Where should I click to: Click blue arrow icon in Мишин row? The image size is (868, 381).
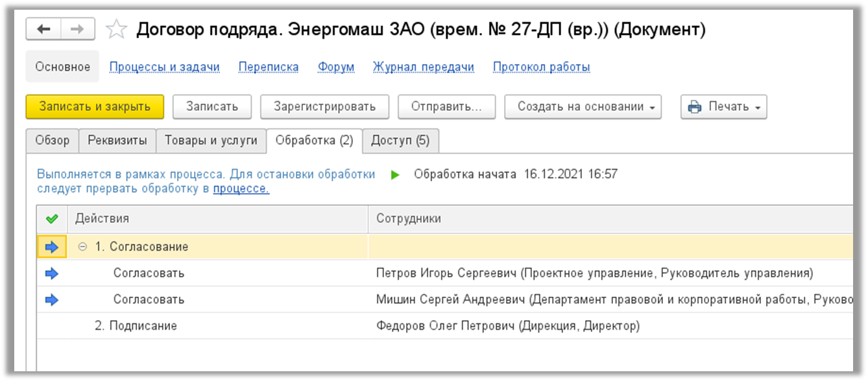tap(52, 299)
